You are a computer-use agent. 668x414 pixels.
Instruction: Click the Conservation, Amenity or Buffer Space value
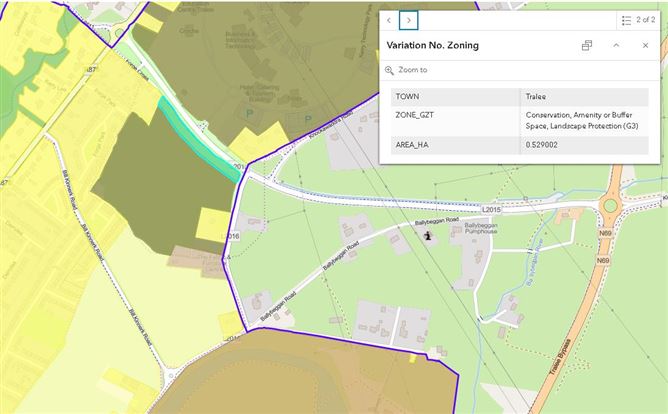pyautogui.click(x=584, y=121)
